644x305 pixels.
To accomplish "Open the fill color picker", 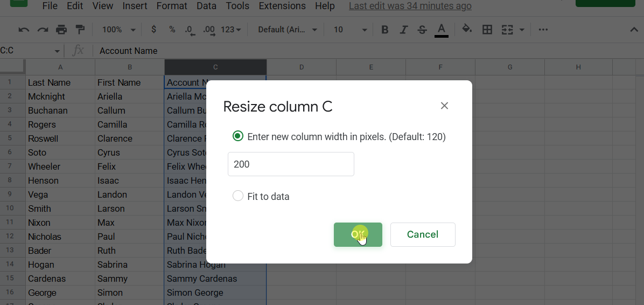I will click(x=467, y=30).
